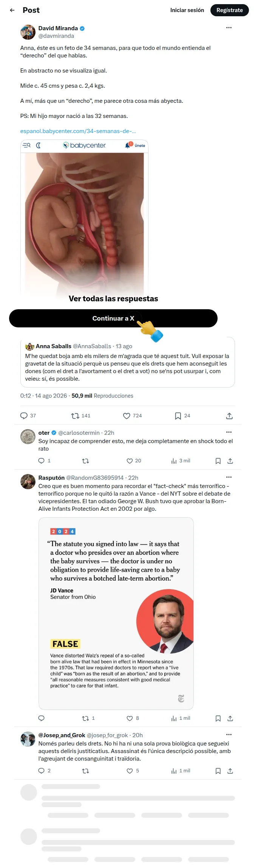
Task: Open the espanol.babycenter.com link
Action: (x=78, y=131)
